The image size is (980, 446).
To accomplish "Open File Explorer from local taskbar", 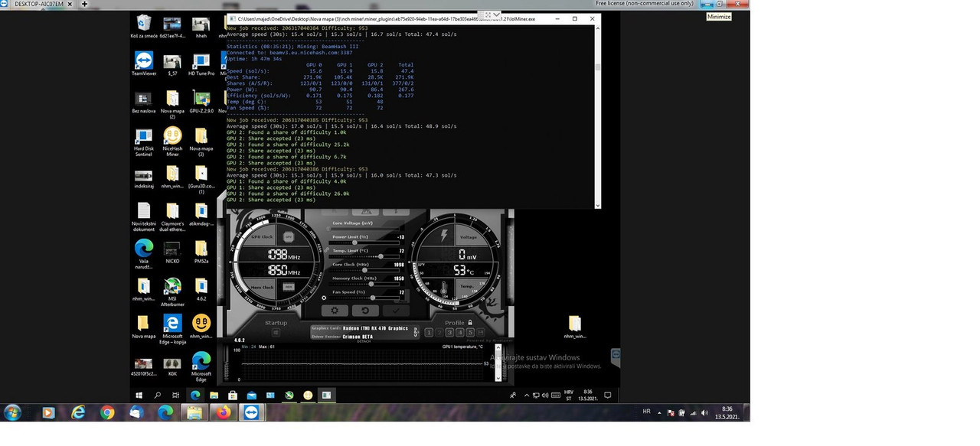I will [194, 412].
